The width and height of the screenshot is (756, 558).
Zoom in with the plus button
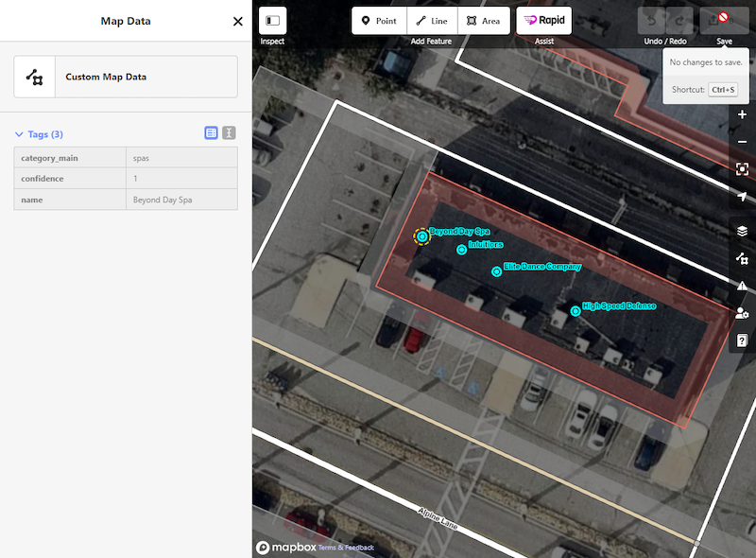742,114
